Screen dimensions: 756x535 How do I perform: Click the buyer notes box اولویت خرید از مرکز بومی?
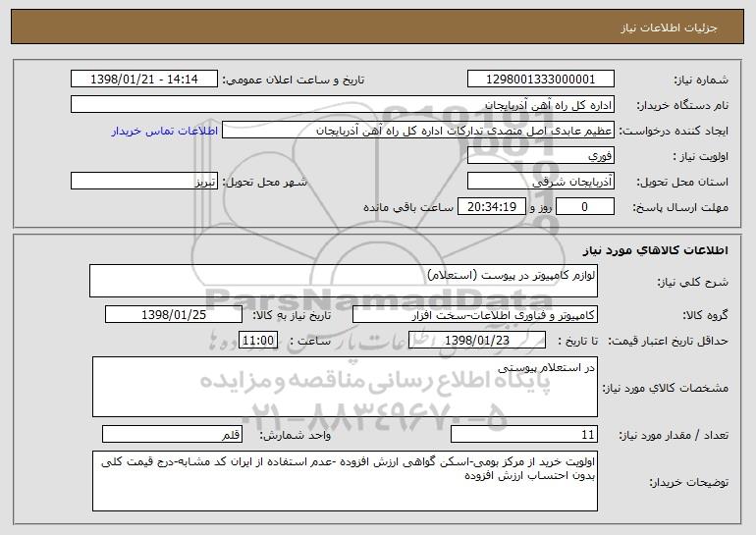[x=345, y=481]
